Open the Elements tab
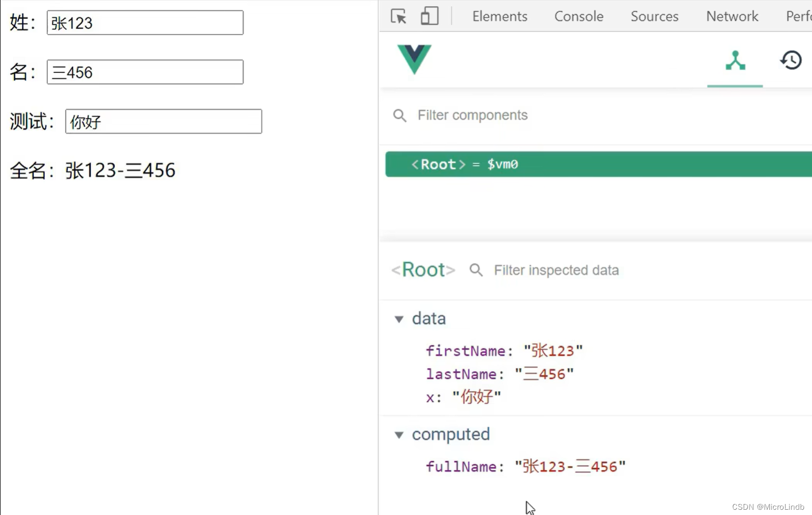812x515 pixels. (x=500, y=16)
